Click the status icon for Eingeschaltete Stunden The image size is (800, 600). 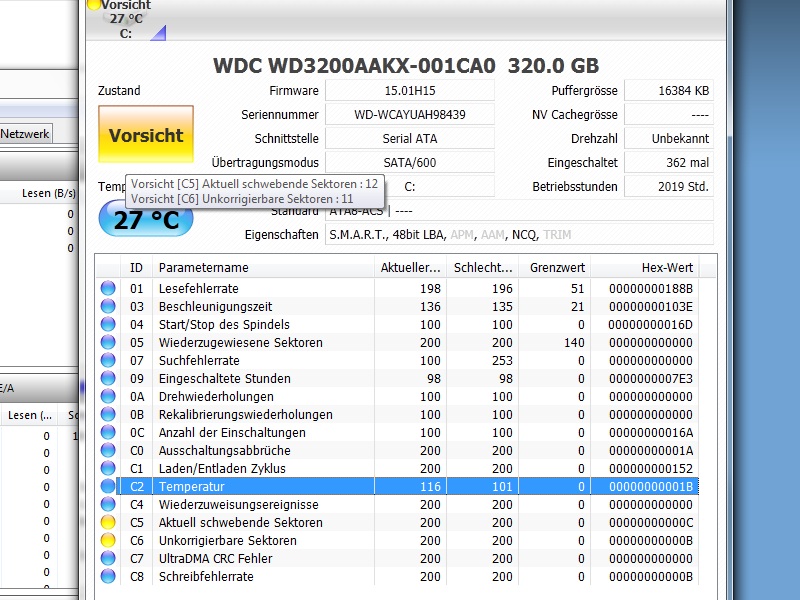pyautogui.click(x=108, y=378)
